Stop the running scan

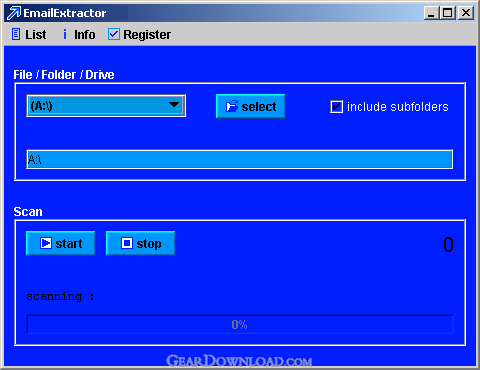[141, 243]
